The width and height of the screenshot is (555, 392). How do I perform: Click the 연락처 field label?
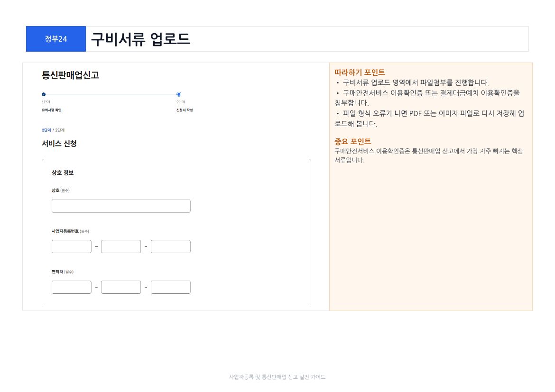tap(62, 272)
